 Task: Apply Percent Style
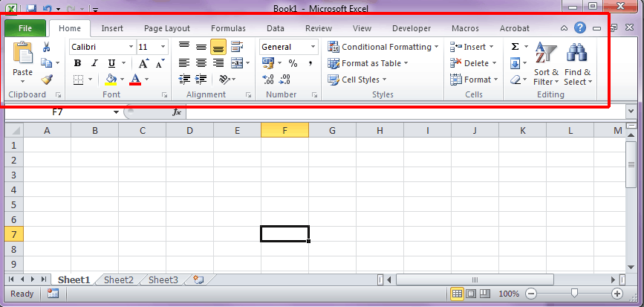coord(293,63)
